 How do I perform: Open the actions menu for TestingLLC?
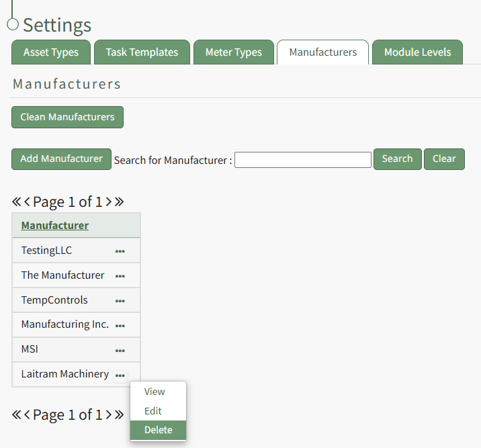point(120,251)
